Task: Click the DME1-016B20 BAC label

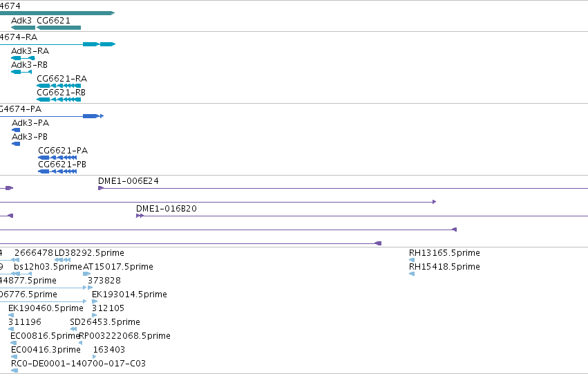Action: tap(167, 209)
